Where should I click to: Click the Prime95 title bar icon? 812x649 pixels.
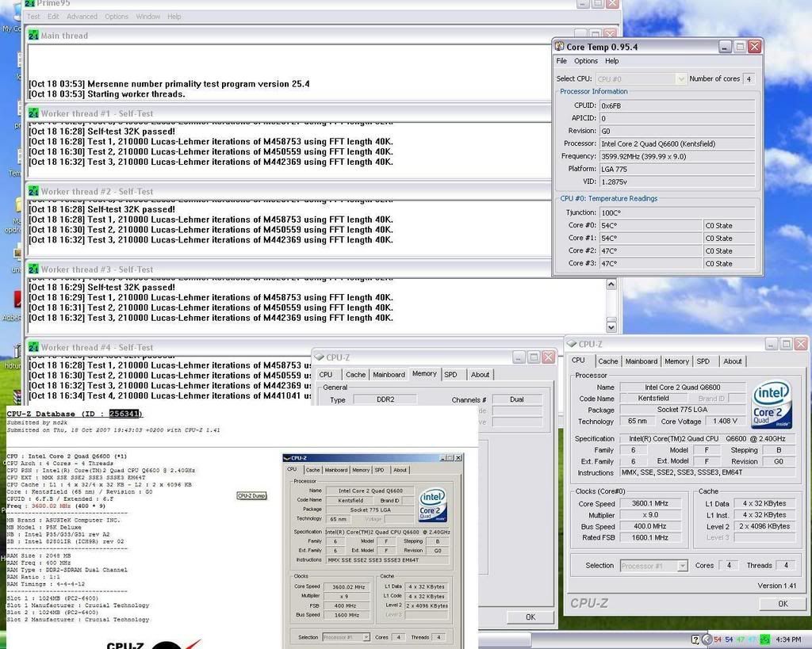30,4
